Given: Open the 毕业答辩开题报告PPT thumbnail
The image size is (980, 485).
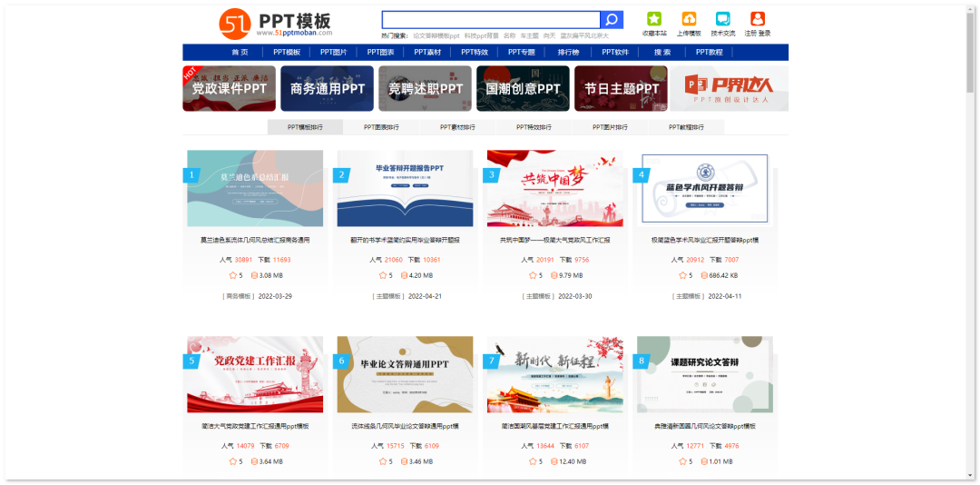Looking at the screenshot, I should [405, 188].
